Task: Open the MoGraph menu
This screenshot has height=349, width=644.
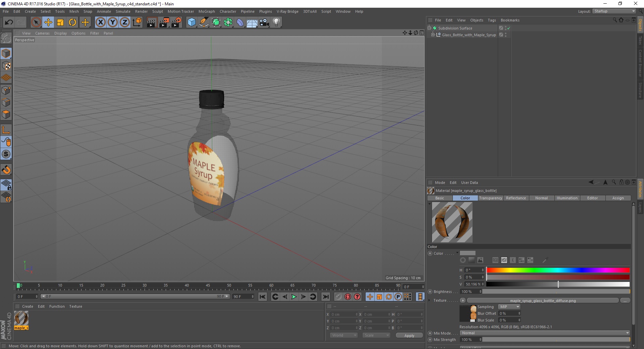Action: 207,11
